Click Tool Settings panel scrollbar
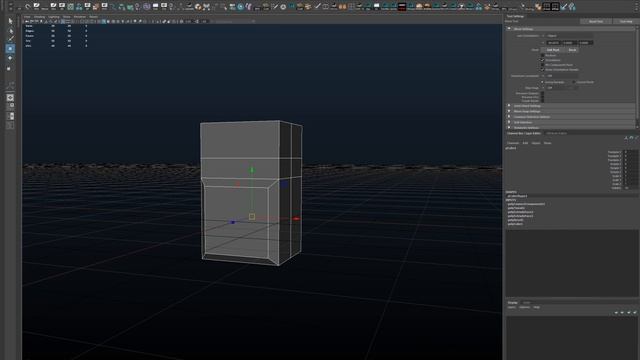This screenshot has width=640, height=360. (637, 73)
